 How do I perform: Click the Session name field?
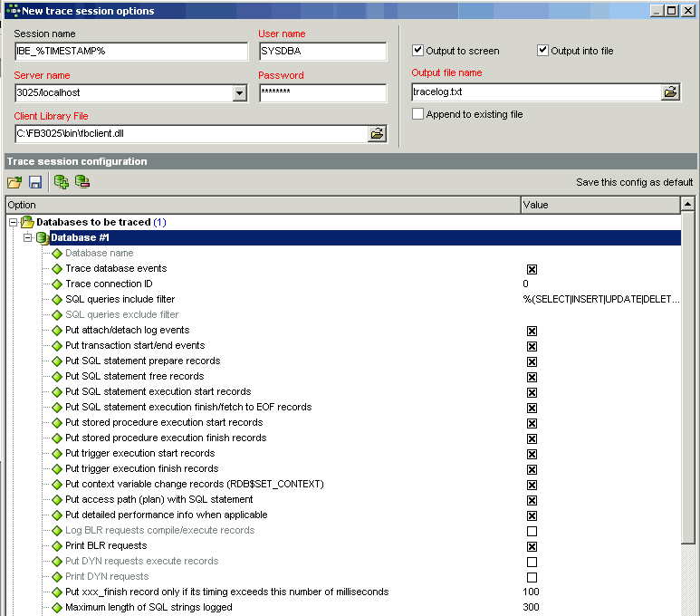click(131, 52)
